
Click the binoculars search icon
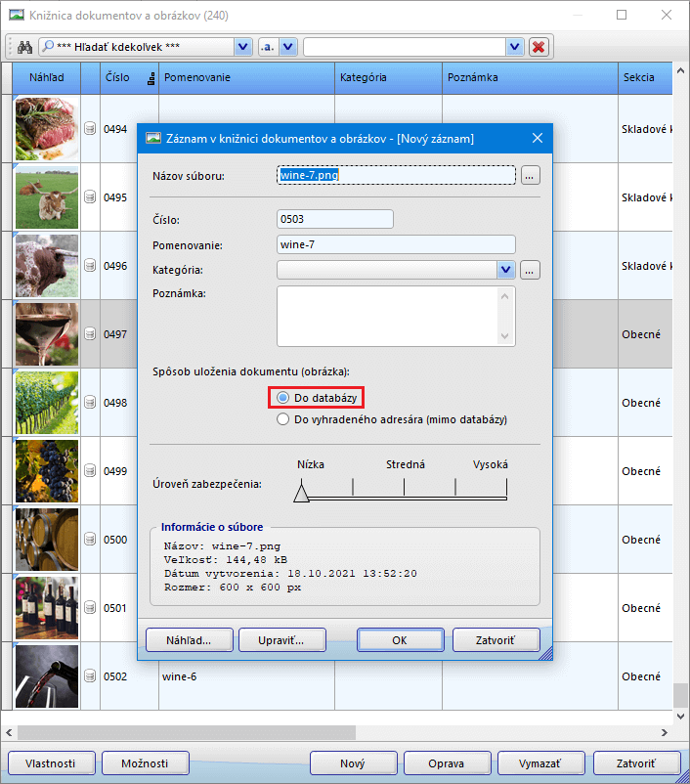click(x=25, y=47)
